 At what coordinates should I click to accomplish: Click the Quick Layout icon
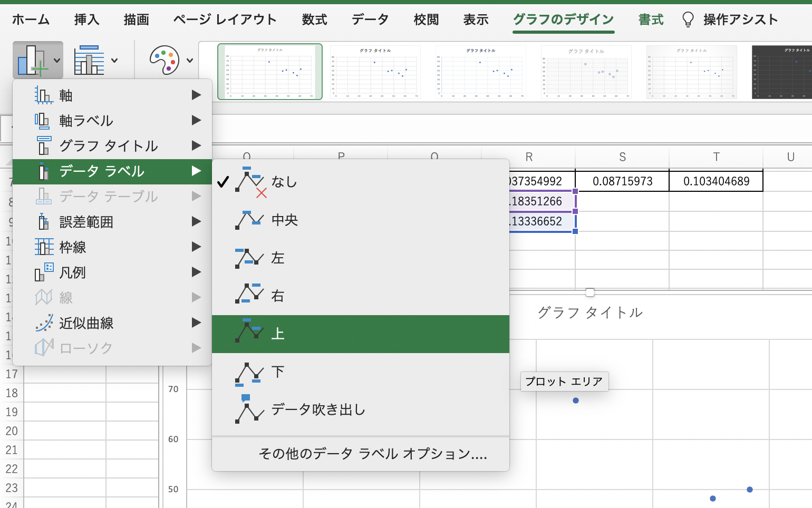[89, 60]
